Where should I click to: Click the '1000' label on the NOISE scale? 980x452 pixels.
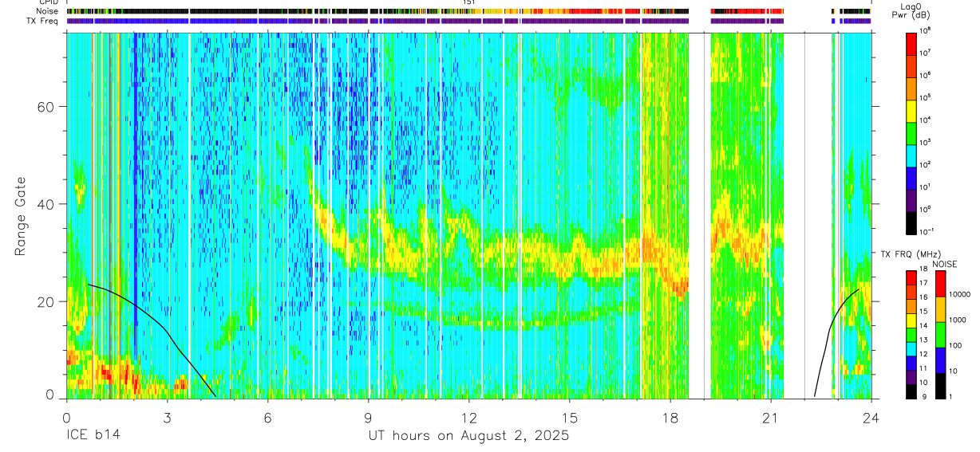[x=958, y=321]
